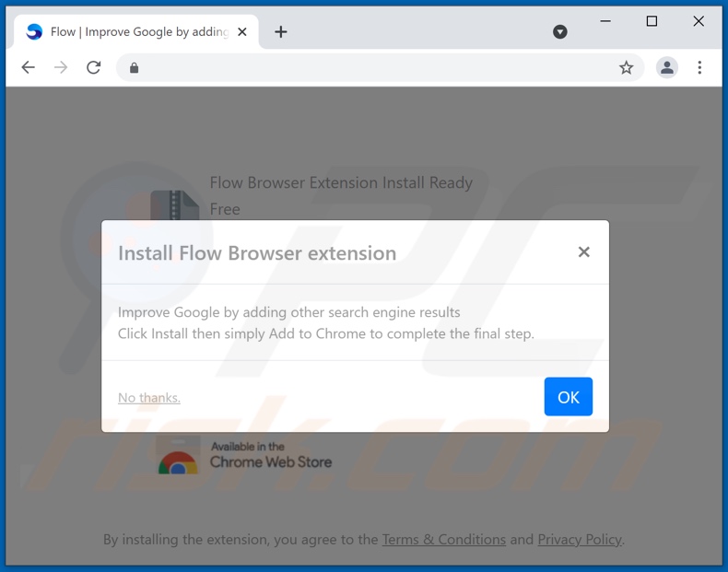Viewport: 728px width, 572px height.
Task: Bookmark this page with the star icon
Action: coord(626,68)
